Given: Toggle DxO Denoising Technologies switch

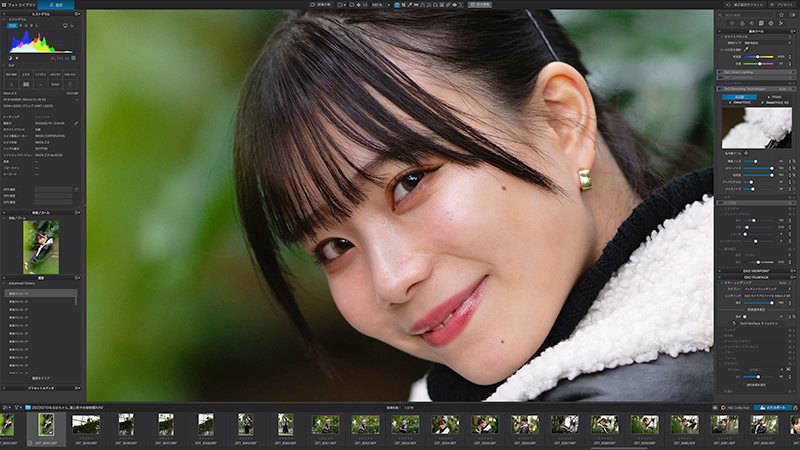Looking at the screenshot, I should [721, 89].
